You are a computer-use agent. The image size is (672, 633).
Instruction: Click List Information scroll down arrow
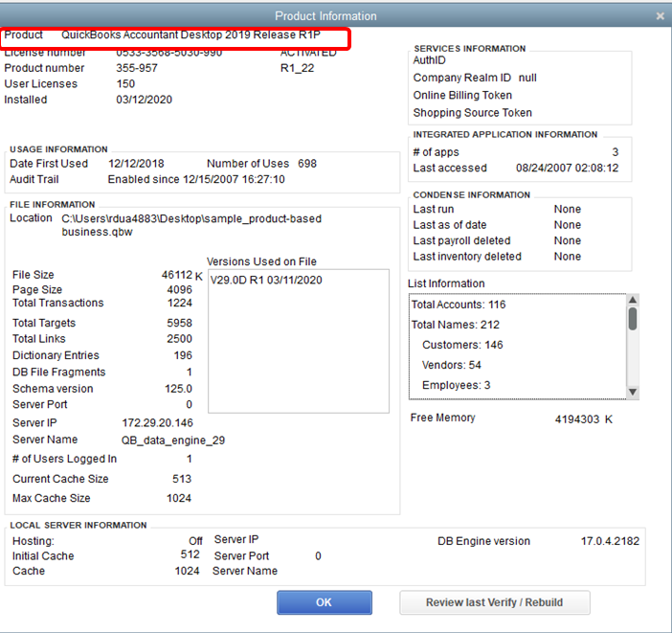point(633,392)
